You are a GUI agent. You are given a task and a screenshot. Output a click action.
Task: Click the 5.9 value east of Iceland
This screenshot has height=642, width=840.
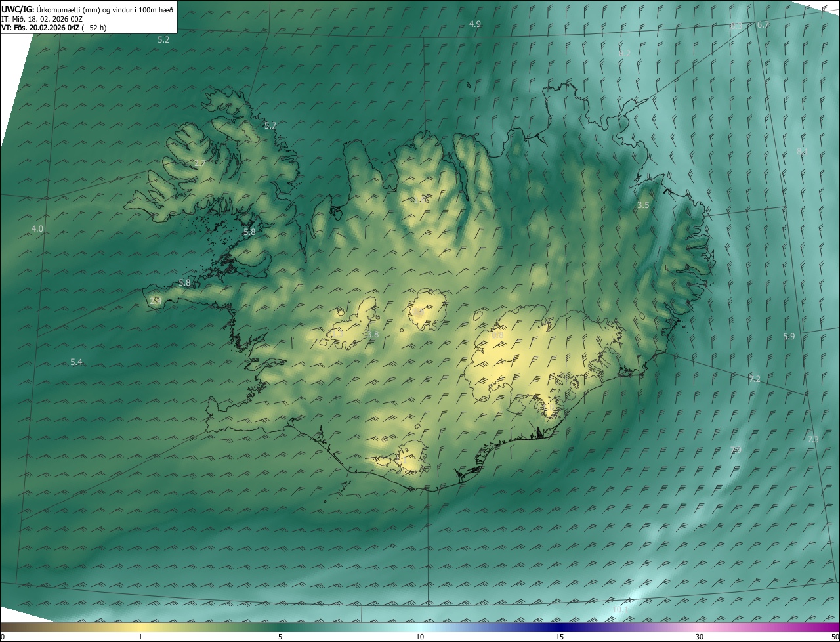[789, 337]
